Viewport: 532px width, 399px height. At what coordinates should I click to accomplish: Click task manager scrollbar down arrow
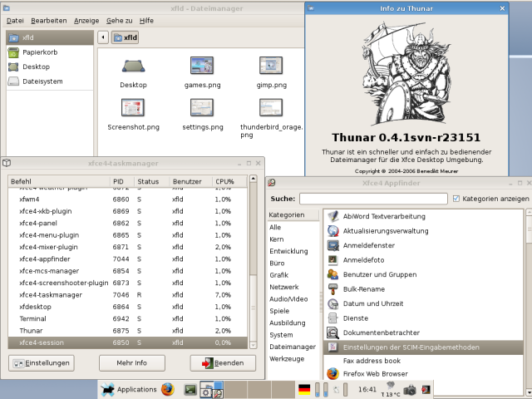pos(253,346)
